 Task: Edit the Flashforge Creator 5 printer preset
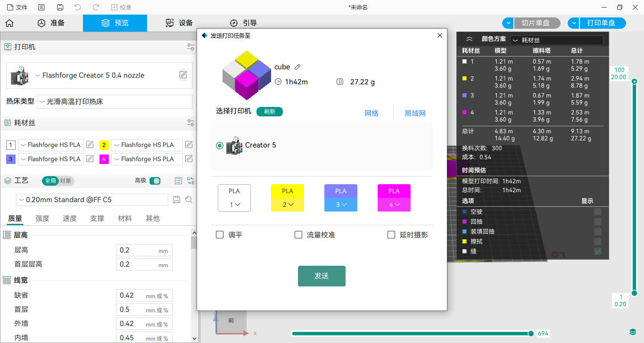point(183,75)
